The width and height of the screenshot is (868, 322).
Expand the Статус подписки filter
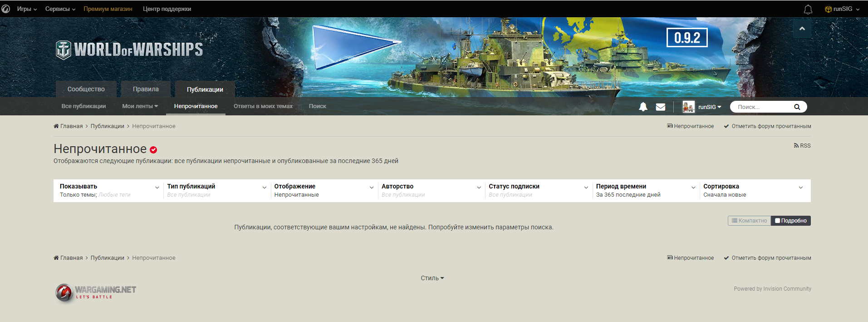pos(539,190)
